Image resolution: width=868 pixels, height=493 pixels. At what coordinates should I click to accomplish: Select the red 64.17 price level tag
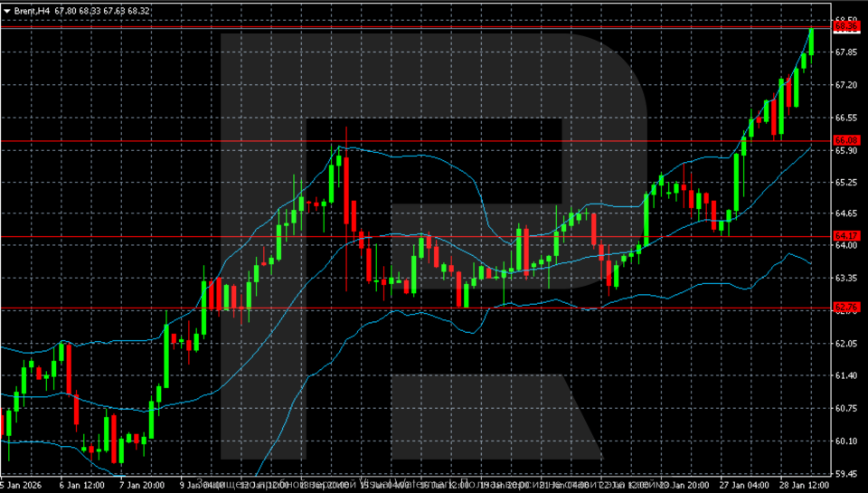[x=846, y=236]
